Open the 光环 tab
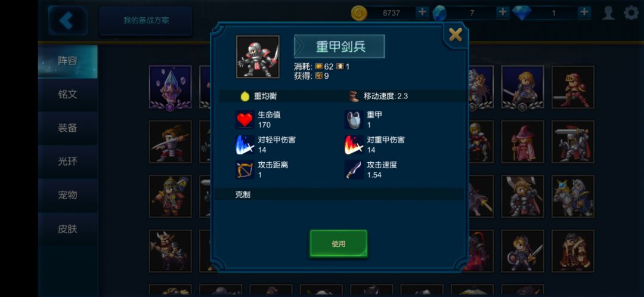Viewport: 644px width, 297px height. point(67,162)
